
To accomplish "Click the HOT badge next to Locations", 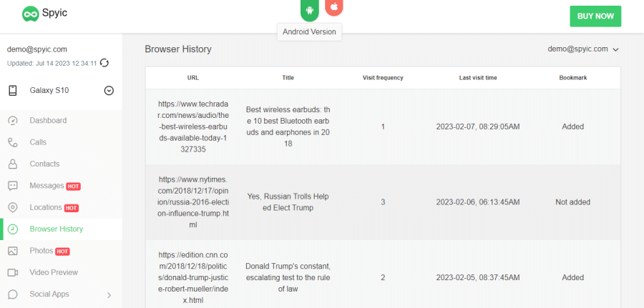I will [71, 209].
